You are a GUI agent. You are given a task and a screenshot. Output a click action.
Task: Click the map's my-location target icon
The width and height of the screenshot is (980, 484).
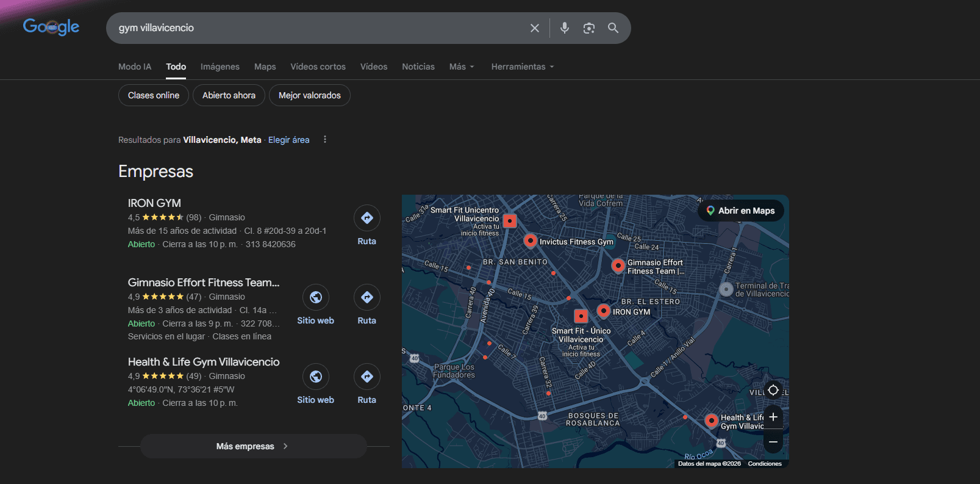773,390
